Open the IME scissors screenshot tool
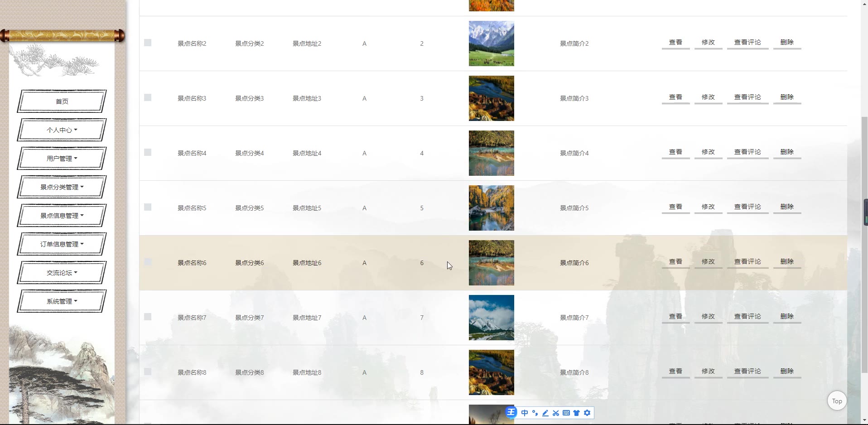Screen dimensions: 868x425 [x=556, y=413]
